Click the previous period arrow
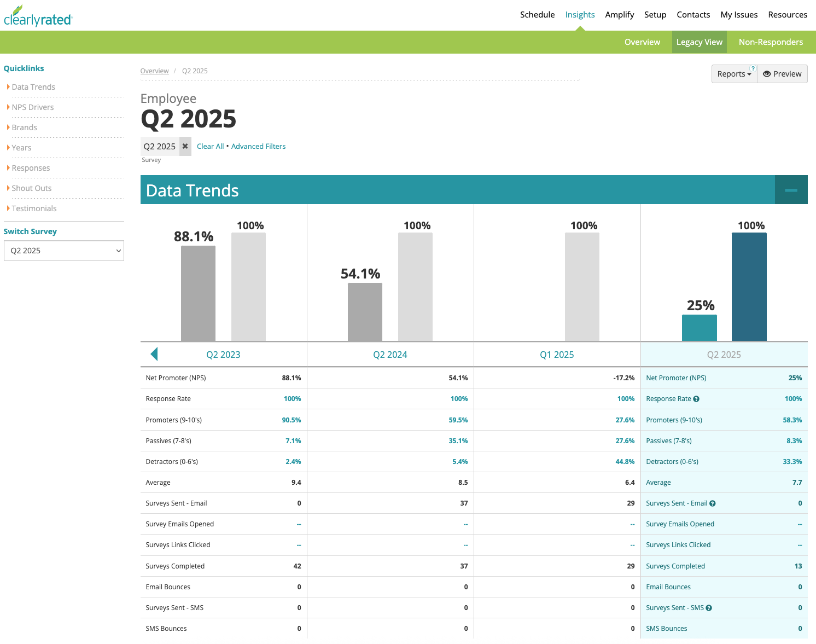The height and width of the screenshot is (644, 816). point(154,354)
